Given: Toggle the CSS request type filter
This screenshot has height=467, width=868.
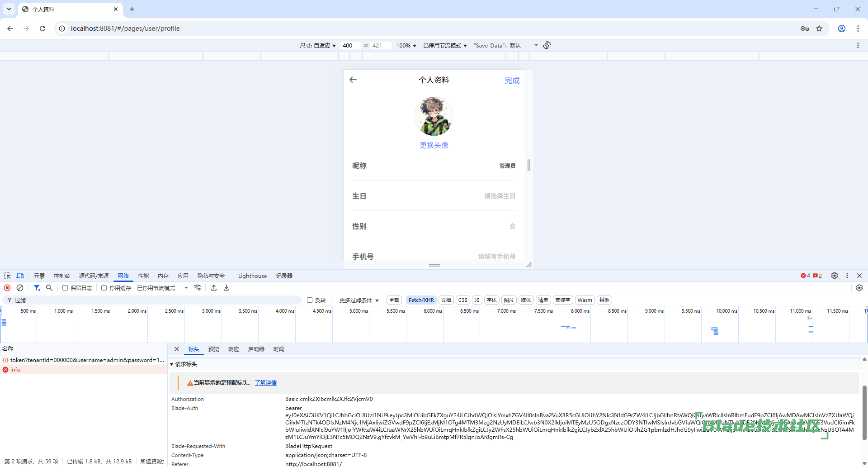Looking at the screenshot, I should tap(463, 300).
